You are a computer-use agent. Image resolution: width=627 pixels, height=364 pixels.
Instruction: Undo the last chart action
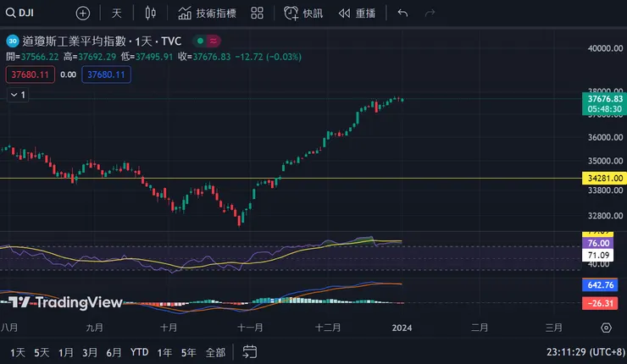pyautogui.click(x=402, y=14)
